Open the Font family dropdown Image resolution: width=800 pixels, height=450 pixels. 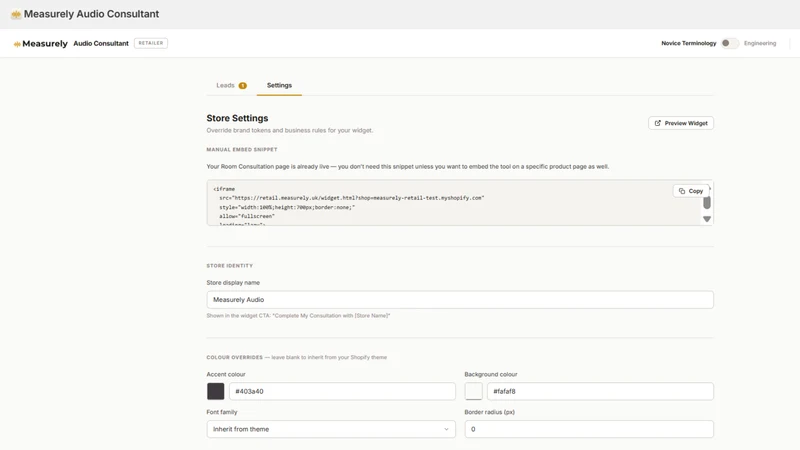pos(331,429)
